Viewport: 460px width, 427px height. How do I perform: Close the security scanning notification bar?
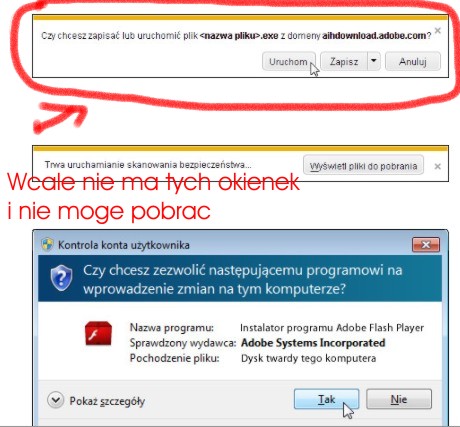pos(438,166)
